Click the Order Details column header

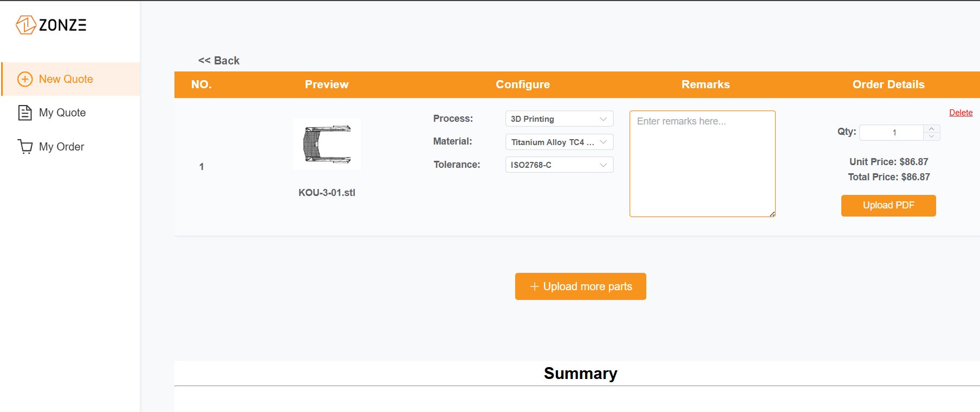(x=888, y=84)
